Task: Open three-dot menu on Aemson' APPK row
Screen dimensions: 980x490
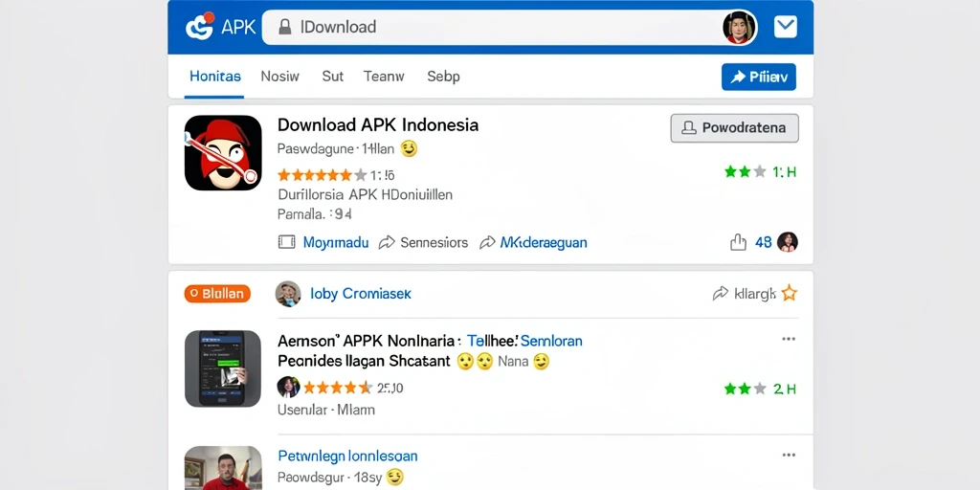Action: click(789, 339)
